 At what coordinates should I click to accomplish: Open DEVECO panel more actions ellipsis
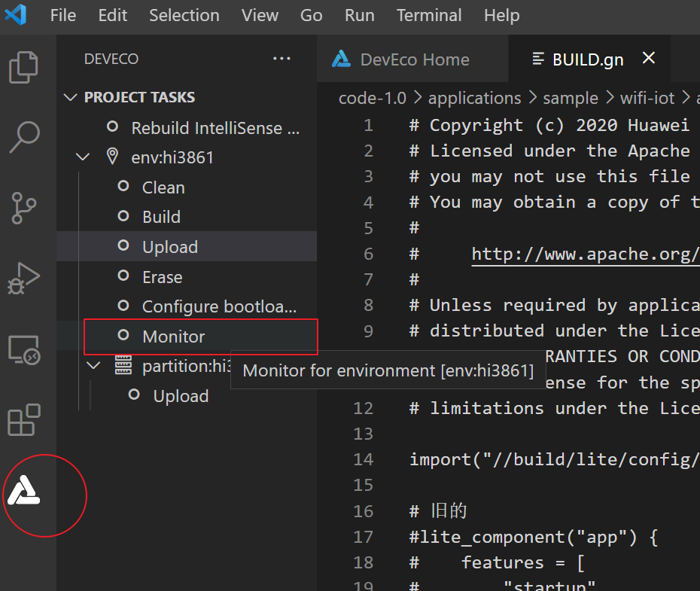282,59
